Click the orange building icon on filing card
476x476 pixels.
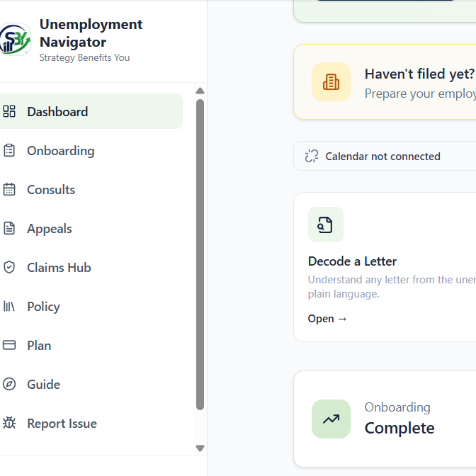pos(331,82)
